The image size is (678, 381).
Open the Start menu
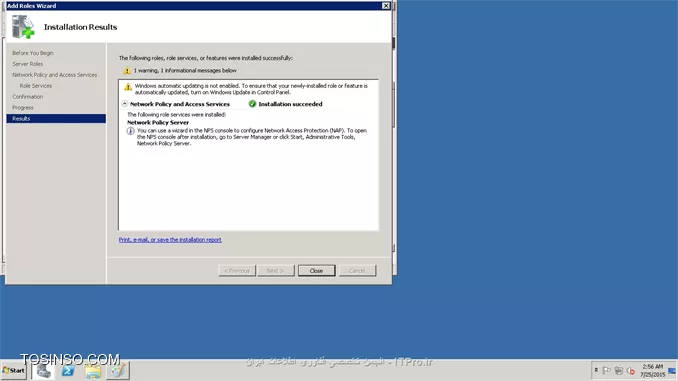point(14,371)
